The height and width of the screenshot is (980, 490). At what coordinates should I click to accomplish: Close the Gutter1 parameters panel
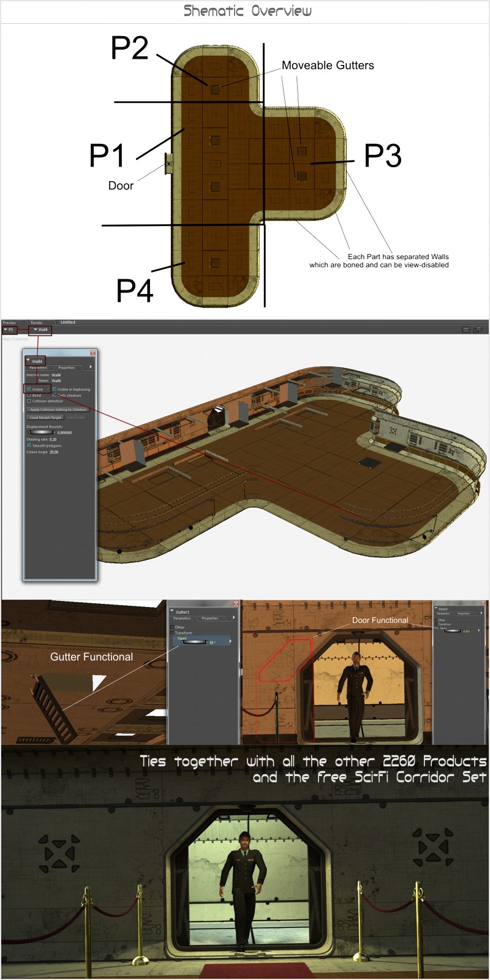236,604
